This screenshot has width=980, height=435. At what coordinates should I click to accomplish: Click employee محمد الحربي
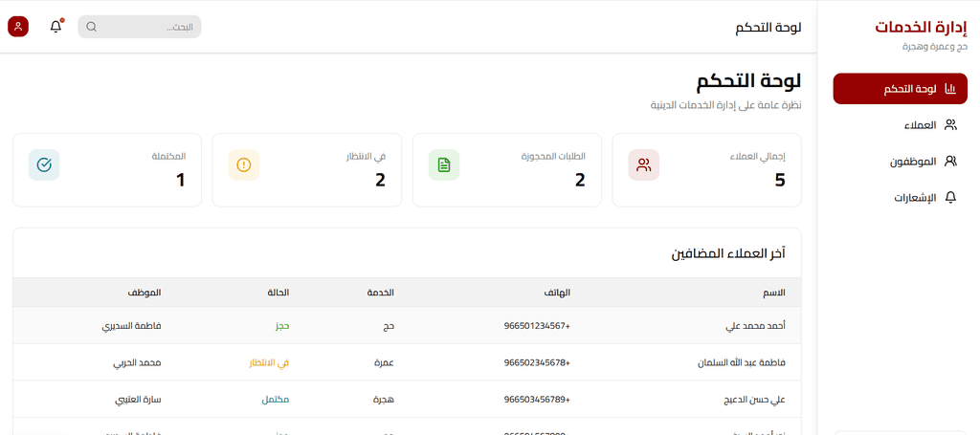(x=136, y=362)
